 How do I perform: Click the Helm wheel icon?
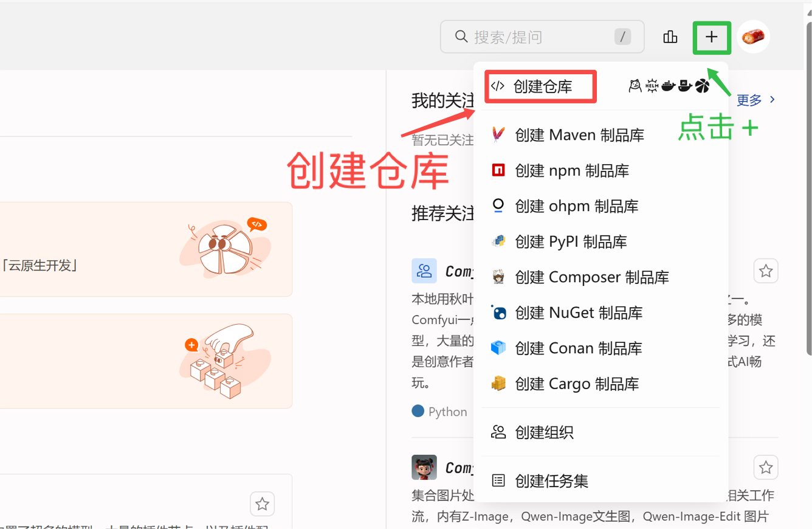(x=652, y=86)
